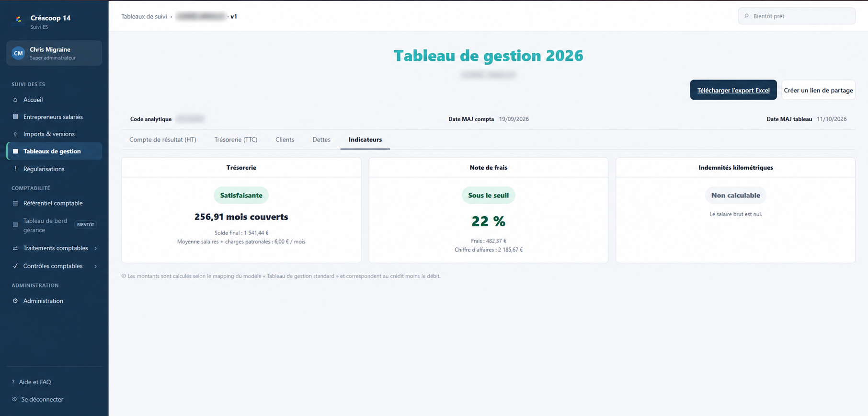
Task: Click the Solde final : 1 541,44 € line
Action: click(241, 233)
